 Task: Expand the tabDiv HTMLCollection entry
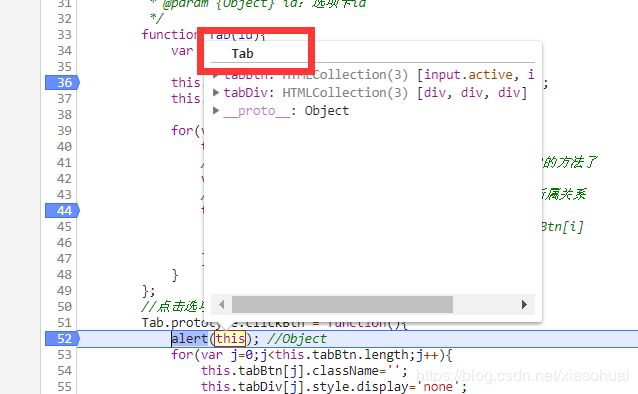[216, 93]
